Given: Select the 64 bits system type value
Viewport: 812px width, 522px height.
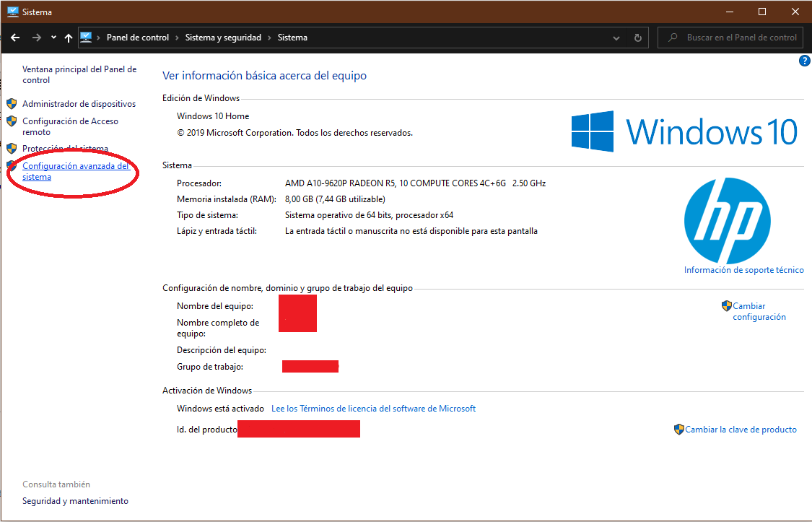Looking at the screenshot, I should pos(370,215).
